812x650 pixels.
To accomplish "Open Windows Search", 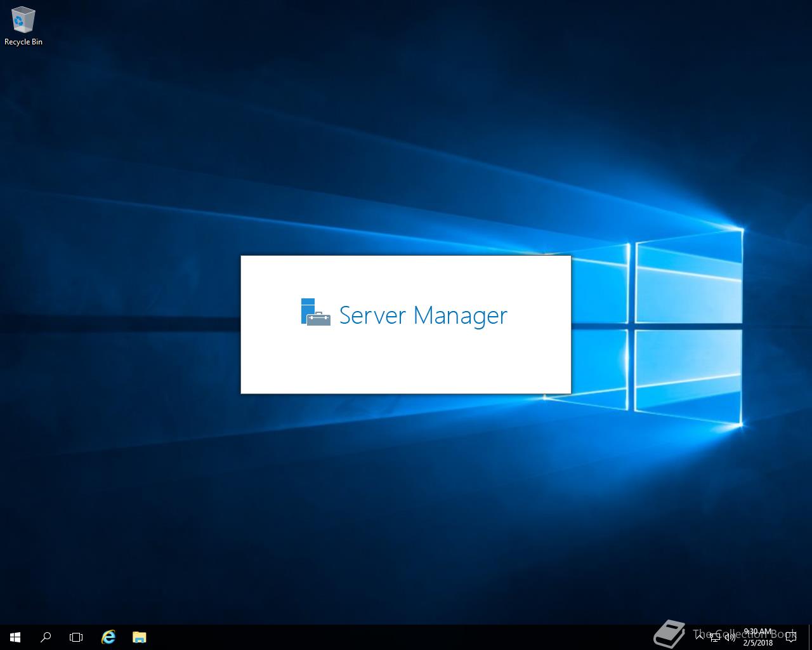I will [x=45, y=637].
